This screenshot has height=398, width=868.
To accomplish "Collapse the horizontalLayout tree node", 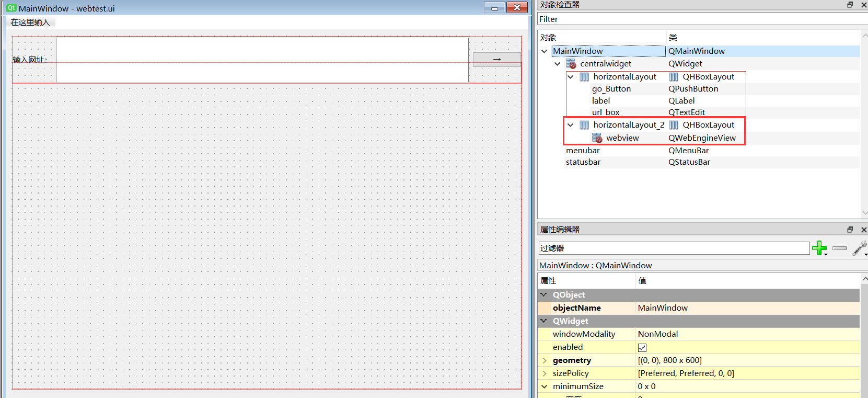I will [571, 77].
